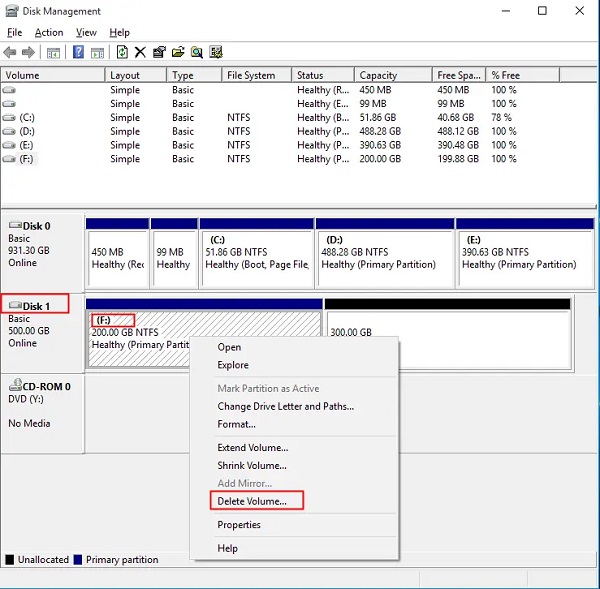
Task: Click the Back arrow toolbar icon
Action: coord(10,52)
